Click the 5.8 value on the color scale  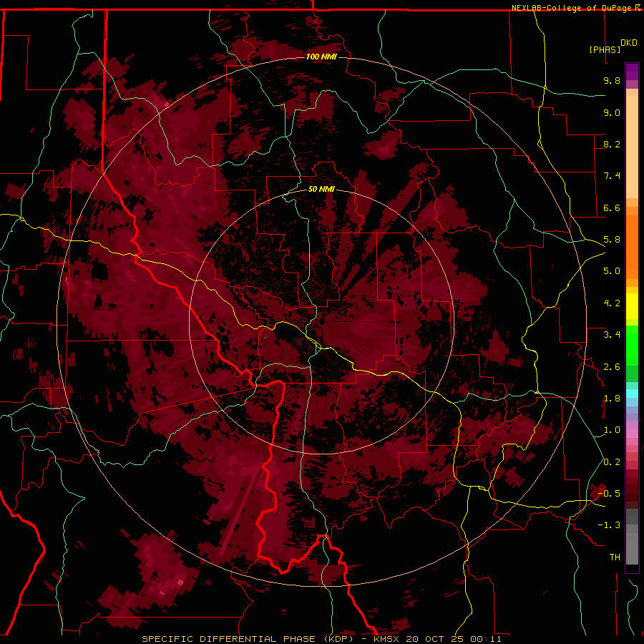tap(612, 240)
